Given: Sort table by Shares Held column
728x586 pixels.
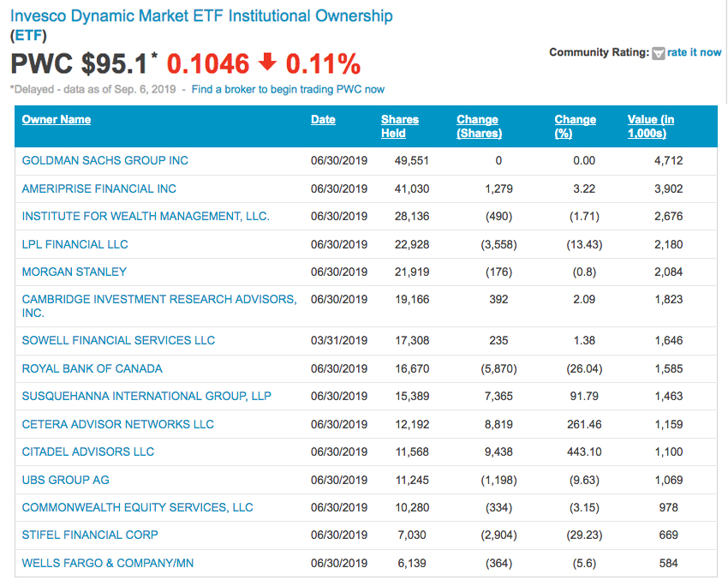Looking at the screenshot, I should (400, 126).
